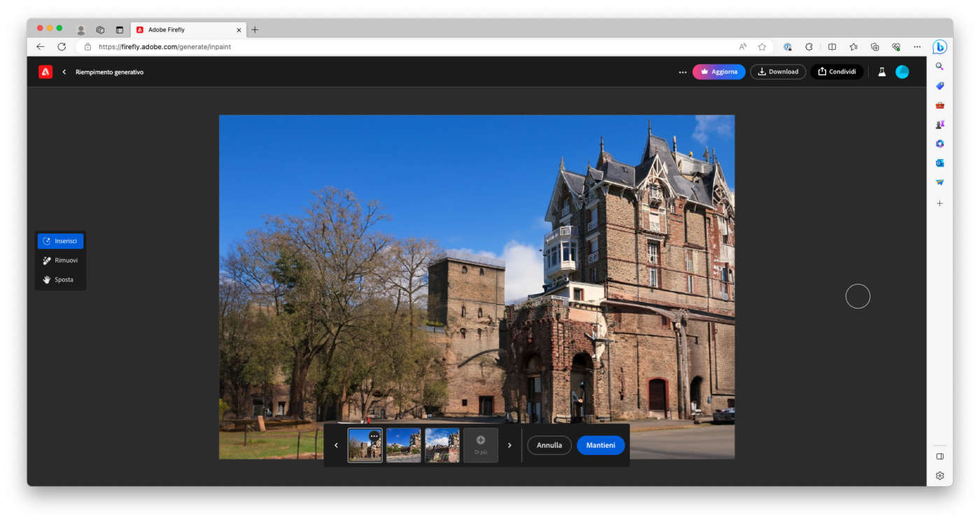This screenshot has width=980, height=522.
Task: Select the first generated variation thumbnail
Action: click(362, 450)
